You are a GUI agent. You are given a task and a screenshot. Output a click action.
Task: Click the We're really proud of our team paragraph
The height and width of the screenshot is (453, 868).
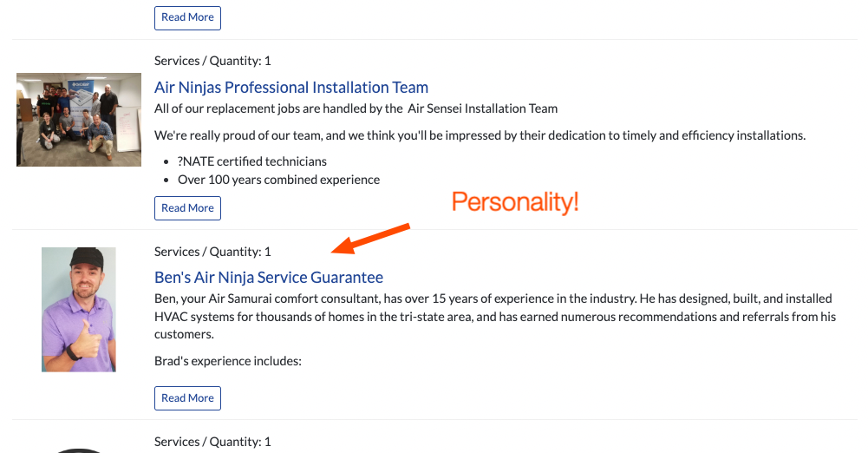coord(480,135)
